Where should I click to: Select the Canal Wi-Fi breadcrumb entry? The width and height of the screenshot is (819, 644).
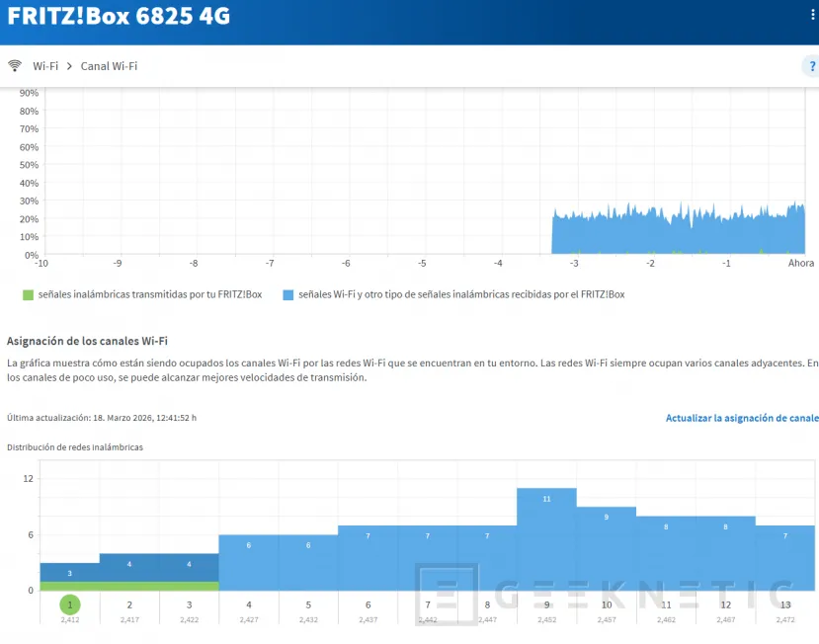[x=110, y=65]
